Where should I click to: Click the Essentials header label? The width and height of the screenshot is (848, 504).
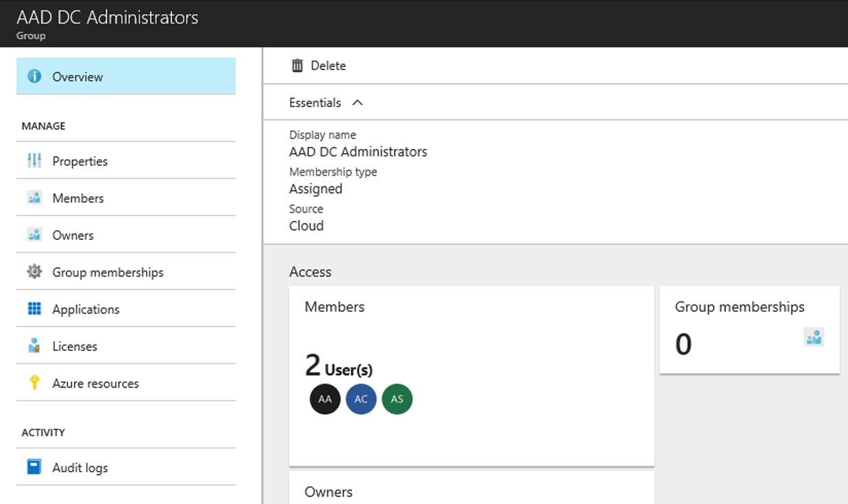click(315, 103)
